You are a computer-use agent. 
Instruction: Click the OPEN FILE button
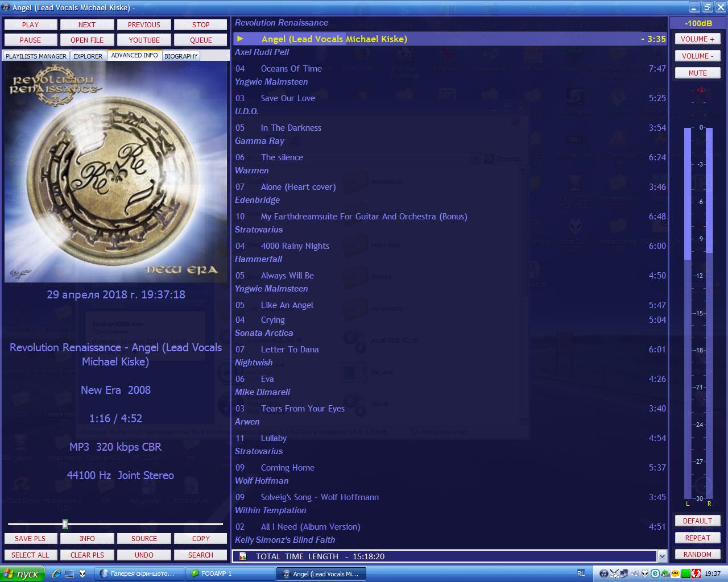[87, 40]
